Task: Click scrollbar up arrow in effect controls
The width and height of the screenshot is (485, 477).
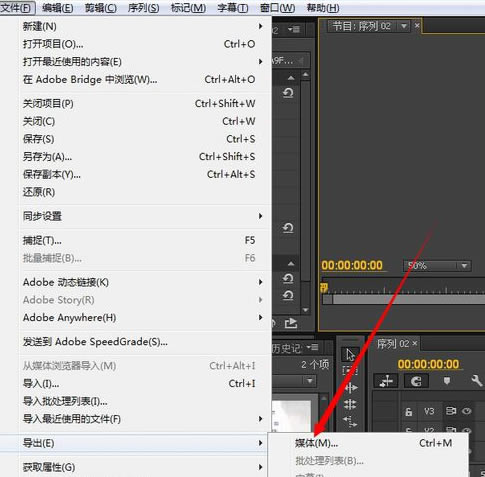Action: (x=305, y=75)
